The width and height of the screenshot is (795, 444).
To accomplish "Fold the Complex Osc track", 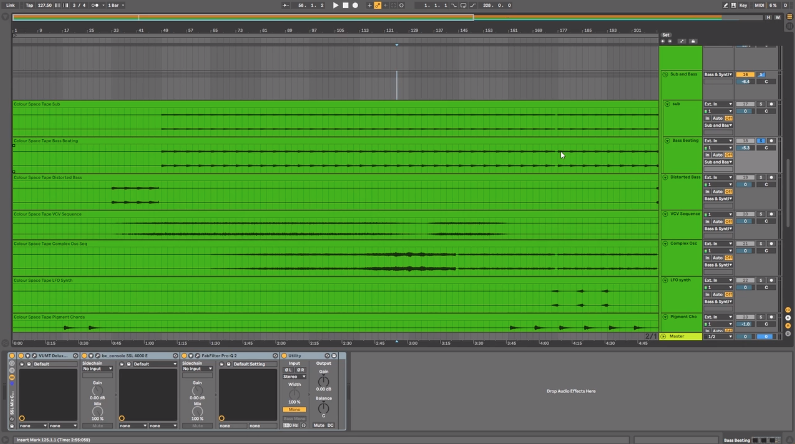I will point(665,244).
